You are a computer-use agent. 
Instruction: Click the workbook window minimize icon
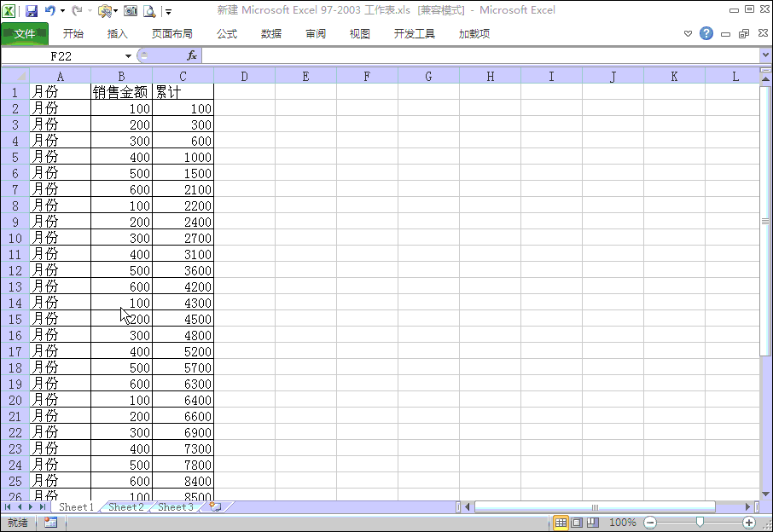click(725, 34)
